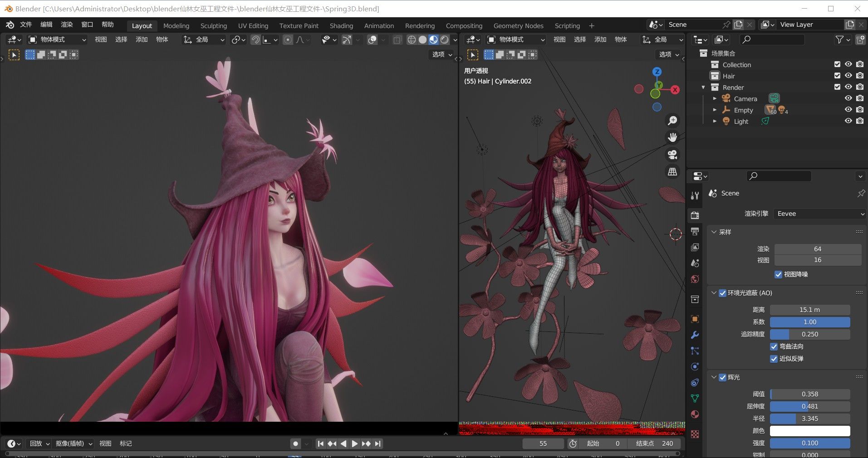This screenshot has height=458, width=868.
Task: Jump to the animation start frame
Action: 320,443
